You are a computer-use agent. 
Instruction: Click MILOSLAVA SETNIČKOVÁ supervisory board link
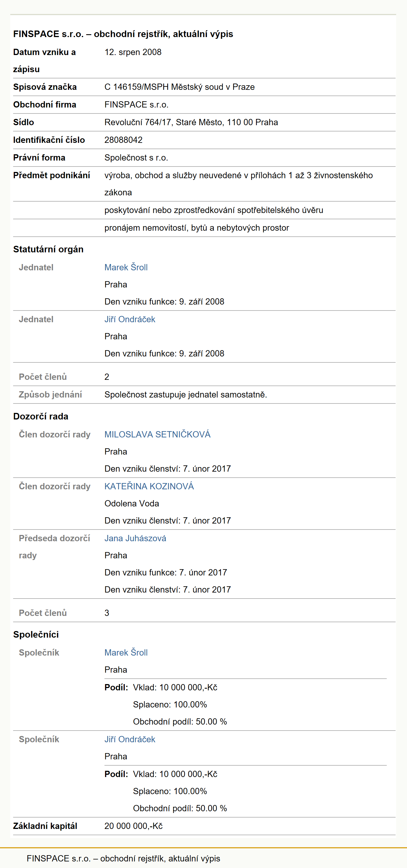(158, 434)
